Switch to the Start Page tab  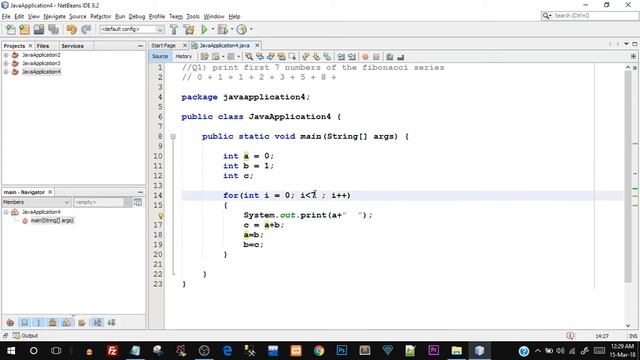pos(163,45)
